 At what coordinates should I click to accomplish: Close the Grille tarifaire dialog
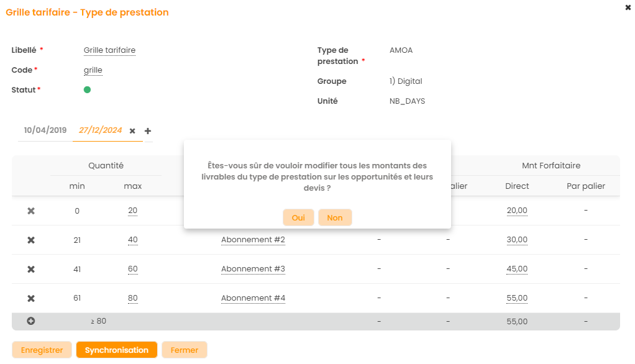point(628,7)
